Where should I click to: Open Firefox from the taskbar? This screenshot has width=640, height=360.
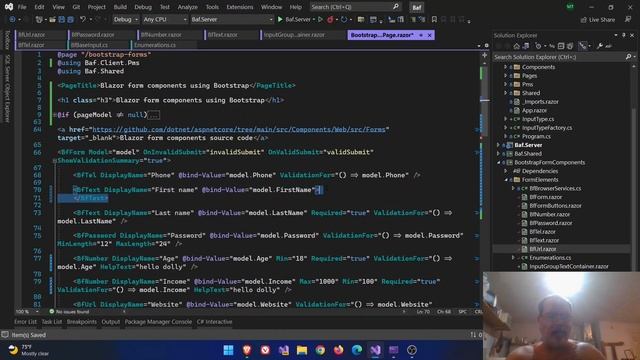(x=338, y=350)
